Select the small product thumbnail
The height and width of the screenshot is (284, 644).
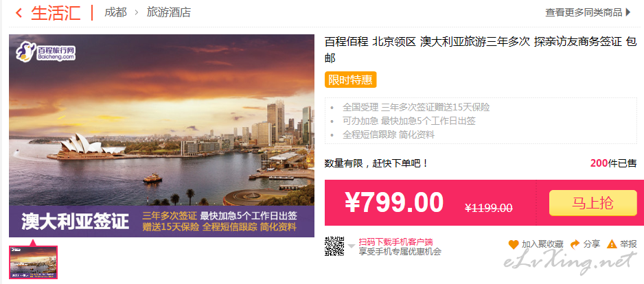[x=33, y=262]
